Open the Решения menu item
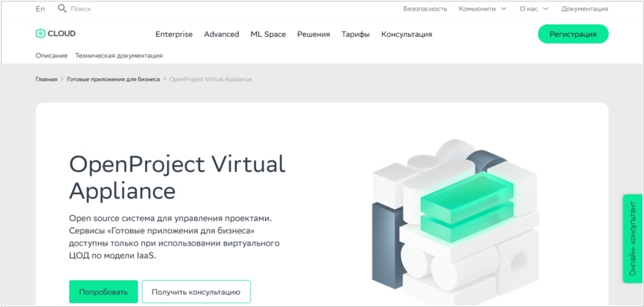The height and width of the screenshot is (307, 644). point(314,34)
